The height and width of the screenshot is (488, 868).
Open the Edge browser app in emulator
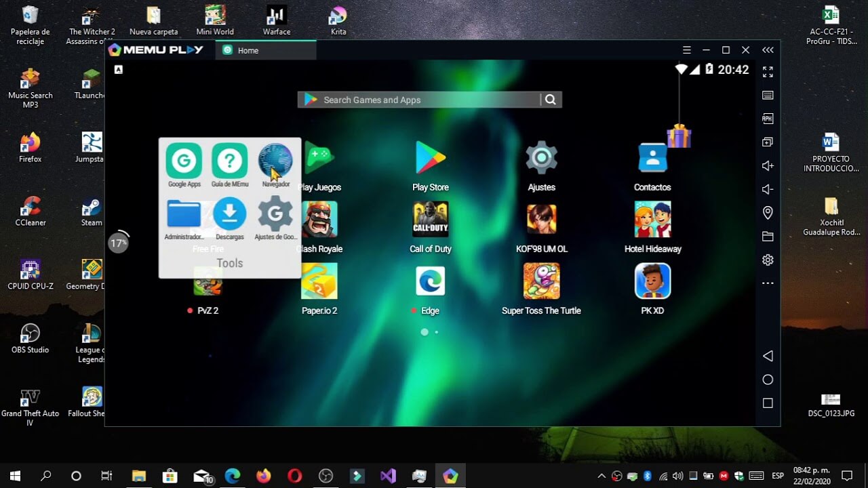pyautogui.click(x=431, y=281)
